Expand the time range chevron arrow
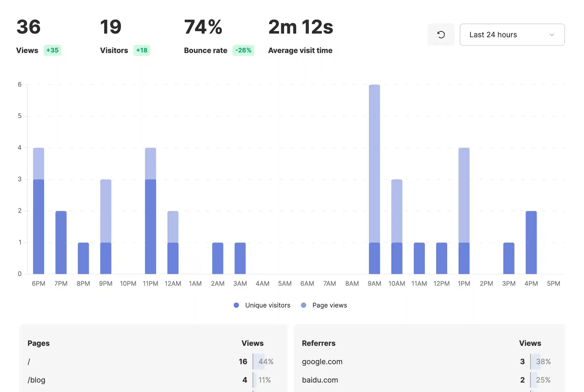The height and width of the screenshot is (392, 584). [x=552, y=34]
